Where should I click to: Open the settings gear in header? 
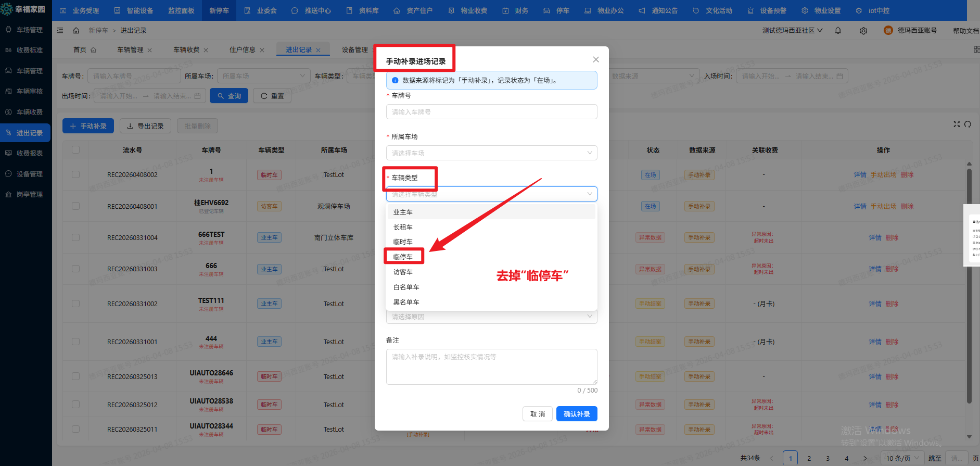pos(863,31)
